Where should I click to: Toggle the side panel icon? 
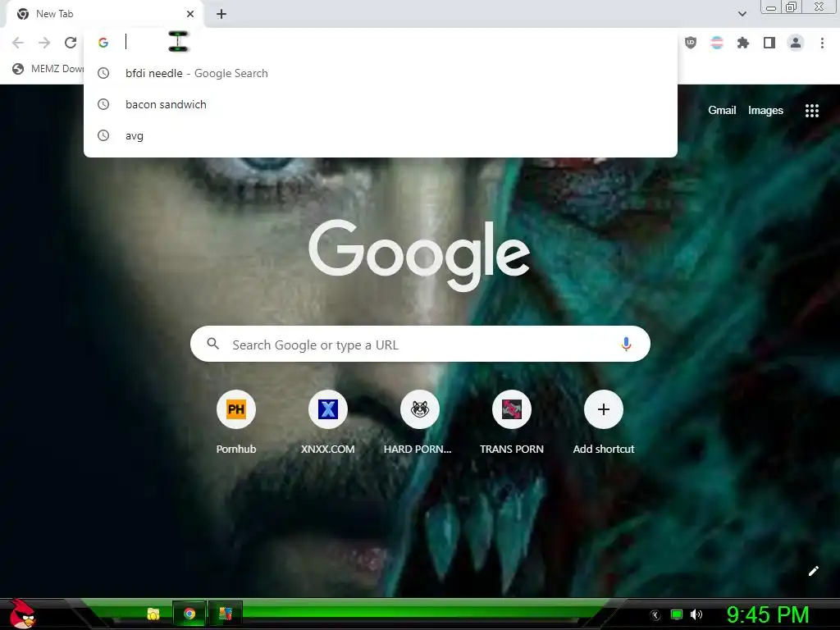(x=769, y=43)
